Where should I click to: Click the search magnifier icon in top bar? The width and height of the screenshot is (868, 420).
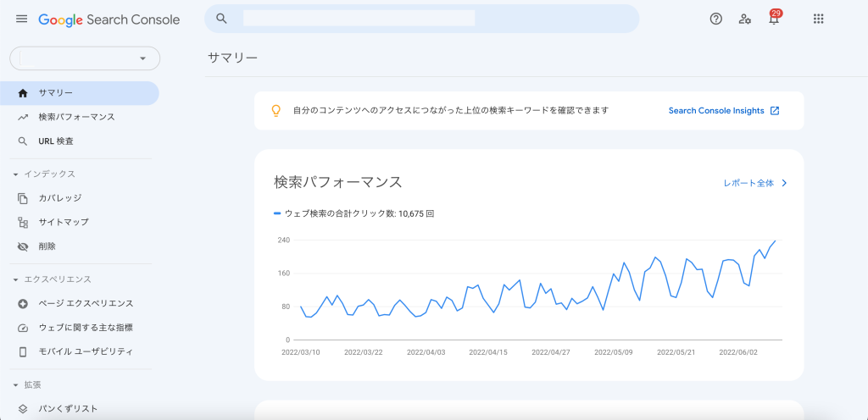221,19
